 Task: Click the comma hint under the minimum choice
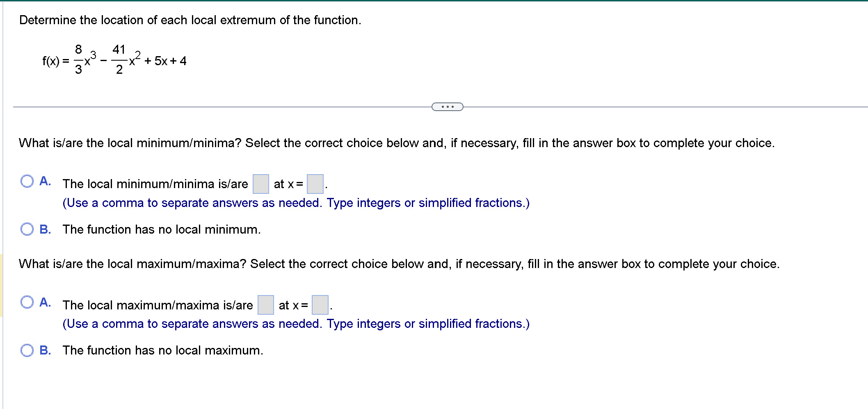296,203
